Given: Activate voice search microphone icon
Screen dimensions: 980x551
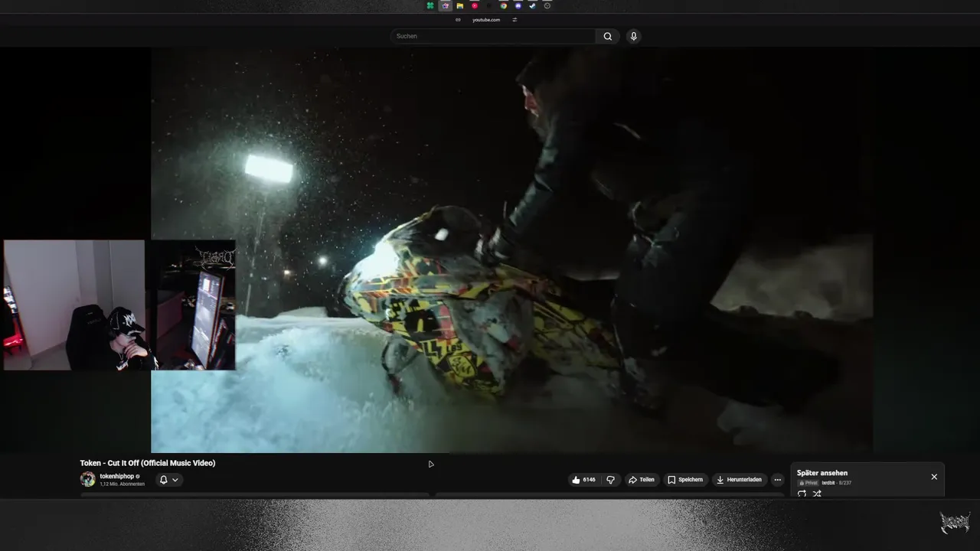Looking at the screenshot, I should [633, 36].
